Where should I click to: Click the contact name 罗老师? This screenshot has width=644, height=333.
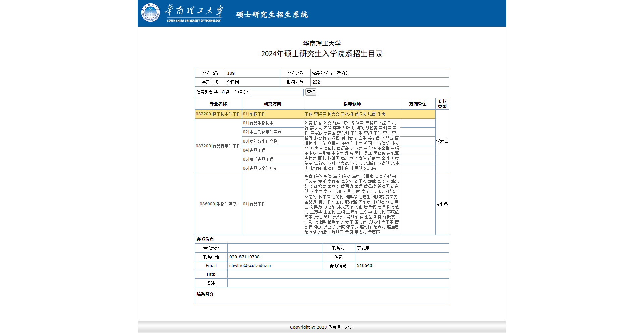point(363,248)
